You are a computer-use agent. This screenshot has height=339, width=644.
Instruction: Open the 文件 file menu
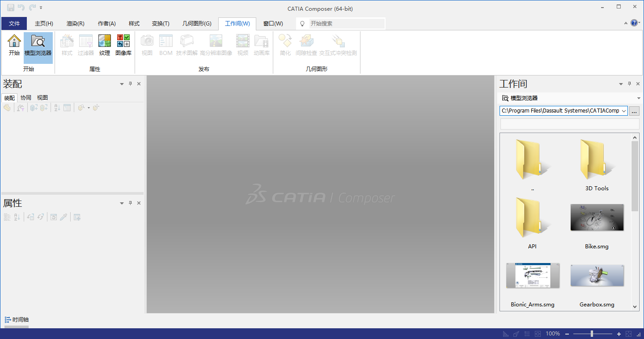[x=14, y=24]
